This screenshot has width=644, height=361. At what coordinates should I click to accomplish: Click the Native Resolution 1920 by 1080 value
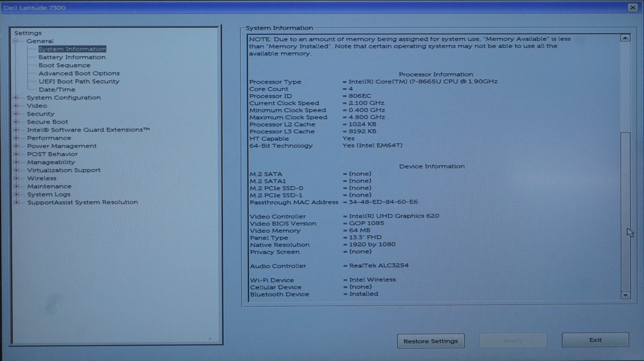pyautogui.click(x=372, y=244)
